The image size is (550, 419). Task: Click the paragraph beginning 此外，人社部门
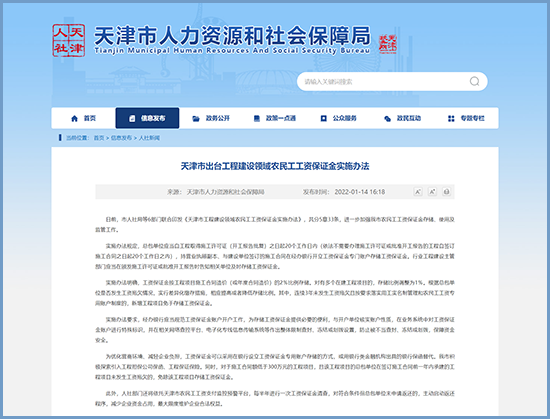click(x=275, y=399)
